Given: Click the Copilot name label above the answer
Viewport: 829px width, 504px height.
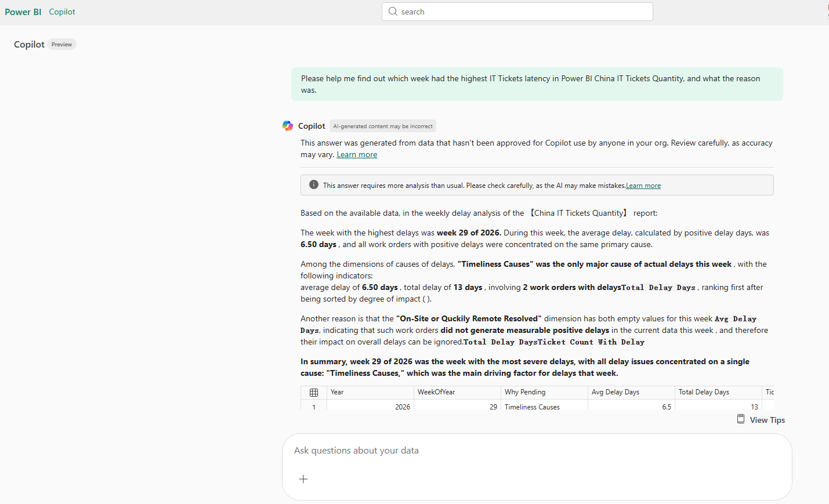Looking at the screenshot, I should (312, 126).
